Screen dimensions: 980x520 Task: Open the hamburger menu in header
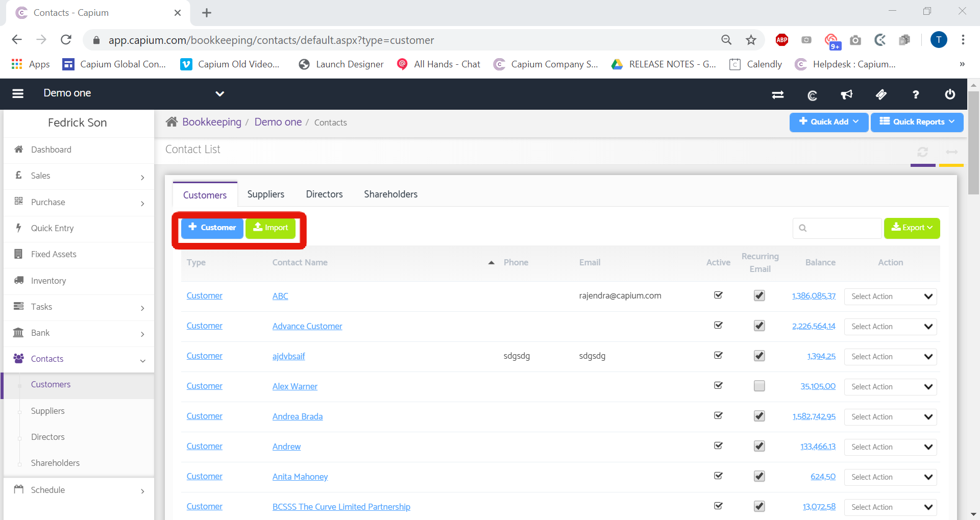(x=18, y=94)
